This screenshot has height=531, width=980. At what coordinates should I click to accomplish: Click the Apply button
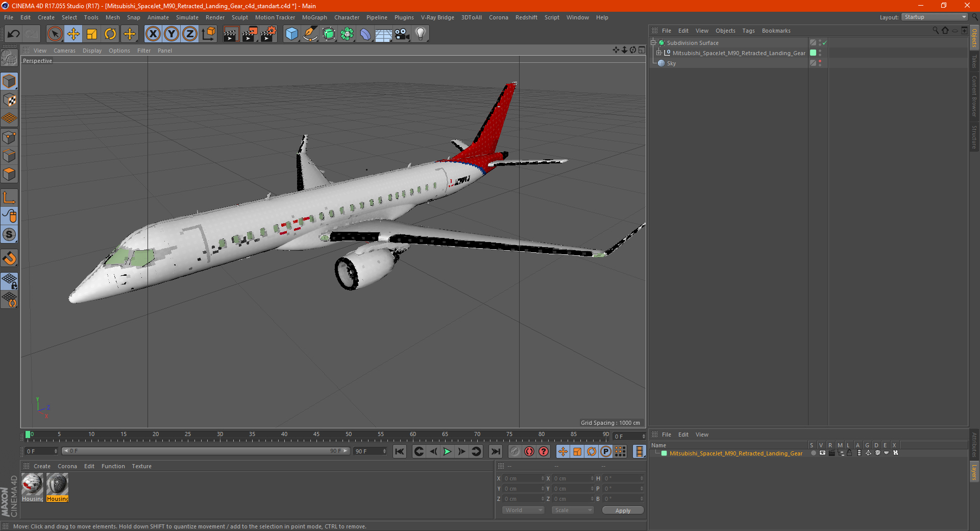[623, 511]
